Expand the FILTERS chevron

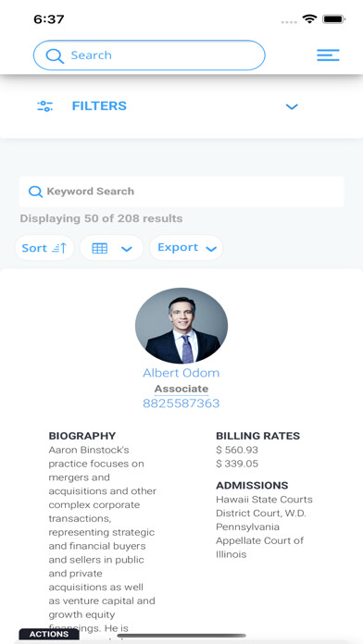point(292,106)
